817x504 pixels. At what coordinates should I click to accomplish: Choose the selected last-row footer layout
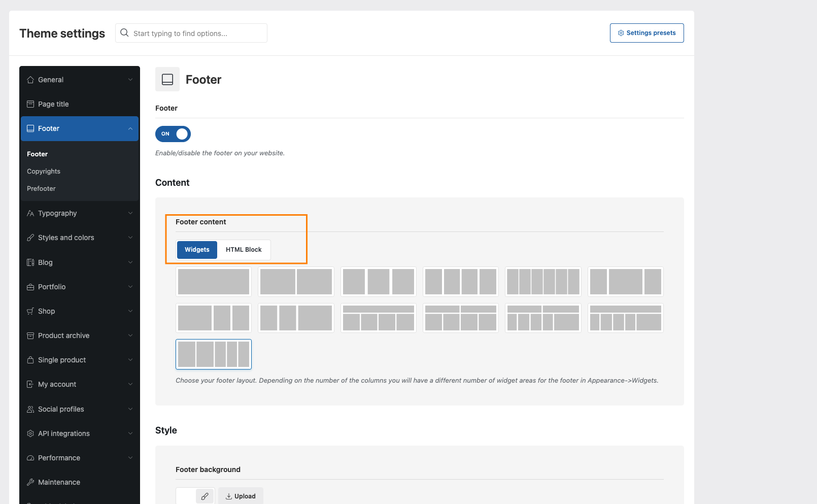pyautogui.click(x=214, y=354)
